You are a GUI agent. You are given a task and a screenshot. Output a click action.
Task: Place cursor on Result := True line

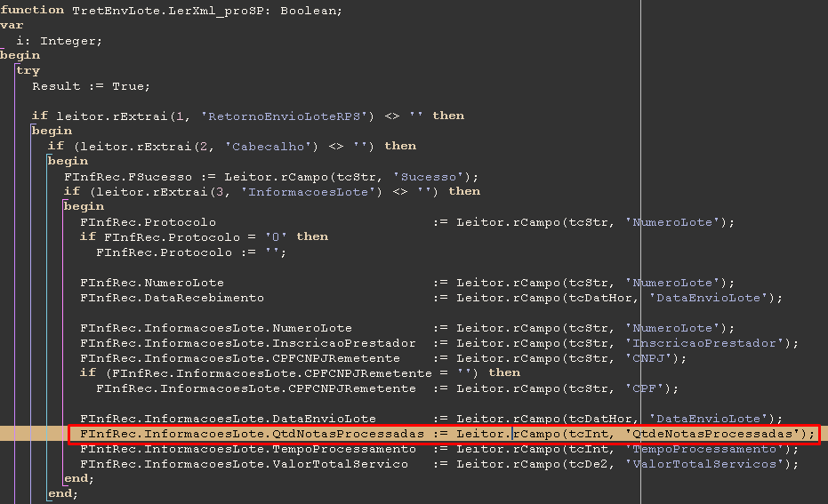(91, 86)
